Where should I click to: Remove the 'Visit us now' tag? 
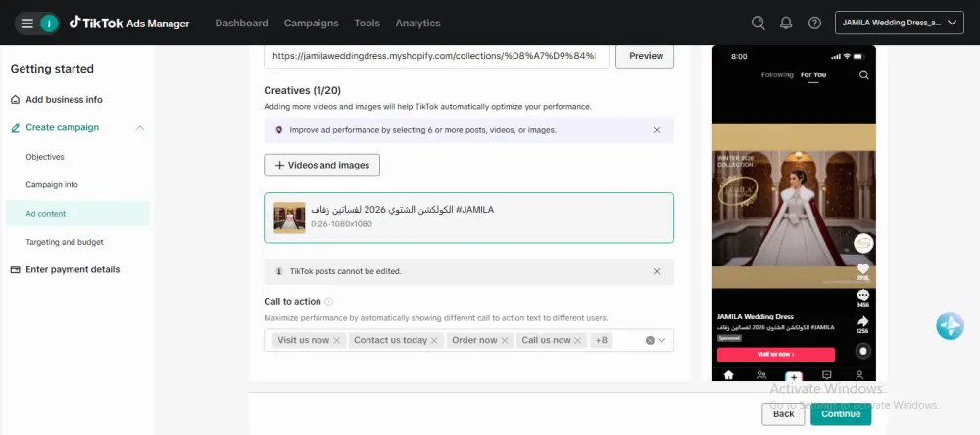337,341
